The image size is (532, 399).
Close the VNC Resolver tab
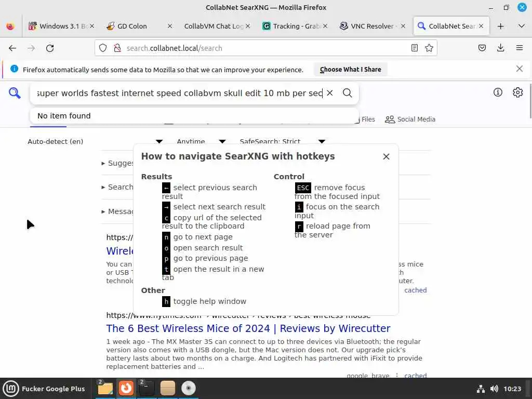click(403, 26)
